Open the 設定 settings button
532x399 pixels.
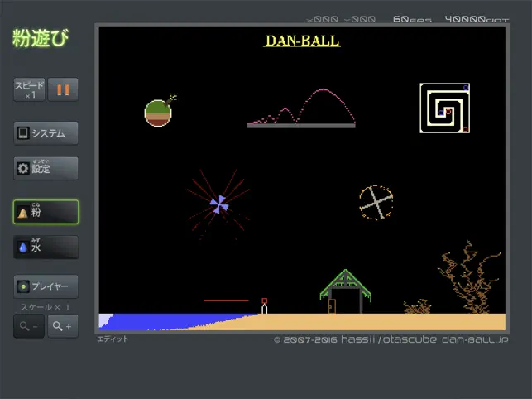click(x=46, y=168)
